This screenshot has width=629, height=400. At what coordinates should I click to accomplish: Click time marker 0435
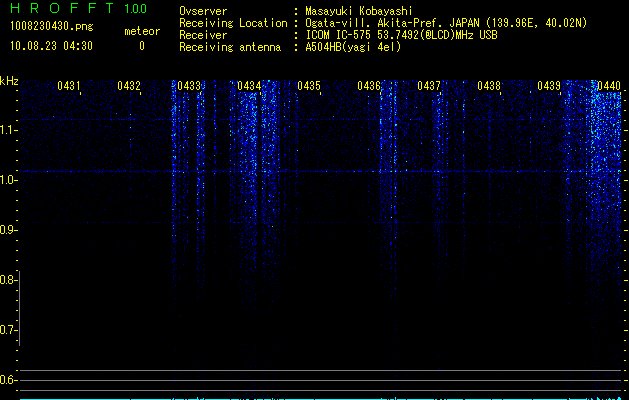pyautogui.click(x=309, y=86)
